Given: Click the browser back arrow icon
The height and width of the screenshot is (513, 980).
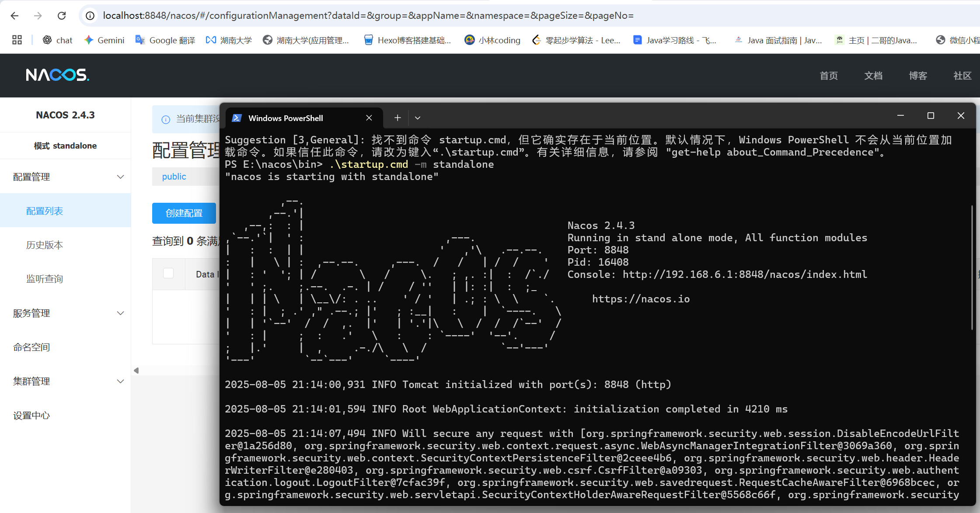Looking at the screenshot, I should pos(14,16).
